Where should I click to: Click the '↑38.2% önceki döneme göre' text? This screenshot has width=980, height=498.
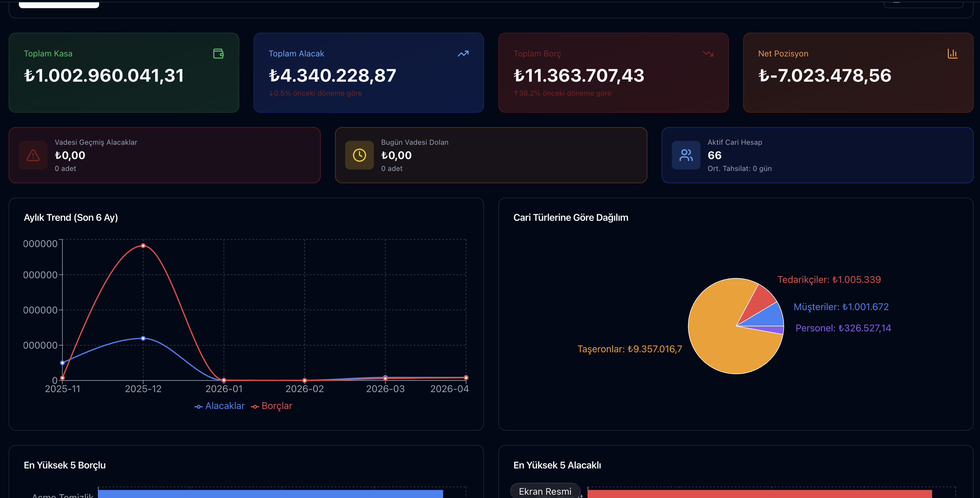562,93
